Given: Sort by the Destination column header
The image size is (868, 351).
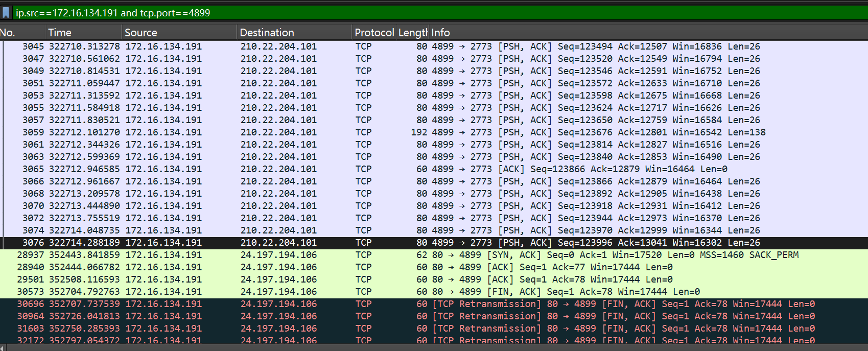Looking at the screenshot, I should pyautogui.click(x=294, y=33).
